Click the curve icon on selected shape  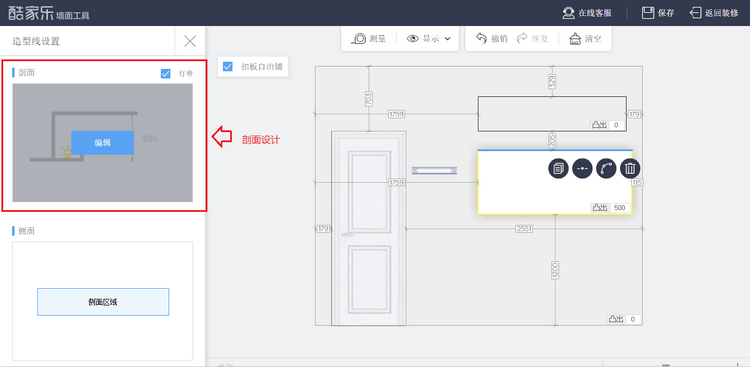[606, 168]
